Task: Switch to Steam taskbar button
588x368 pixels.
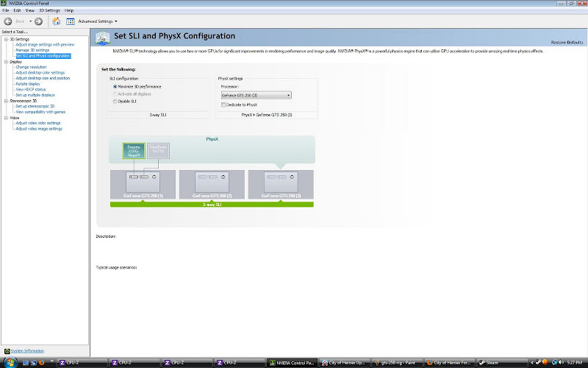Action: (501, 363)
